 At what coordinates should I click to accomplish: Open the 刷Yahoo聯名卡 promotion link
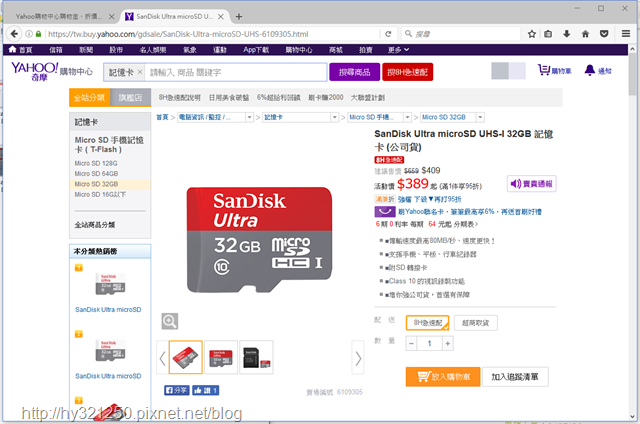coord(470,211)
